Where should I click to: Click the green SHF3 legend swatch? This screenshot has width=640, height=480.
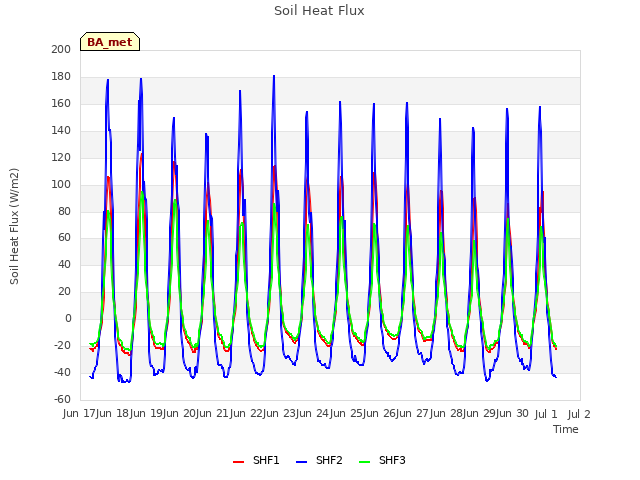pos(364,462)
